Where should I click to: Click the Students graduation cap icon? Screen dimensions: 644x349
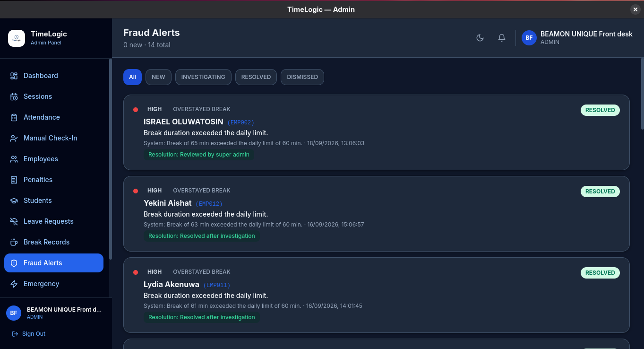[14, 201]
